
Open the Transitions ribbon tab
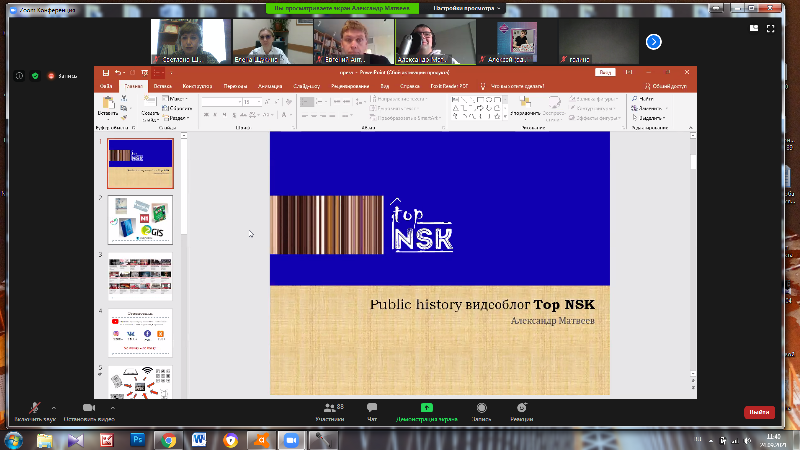coord(235,86)
